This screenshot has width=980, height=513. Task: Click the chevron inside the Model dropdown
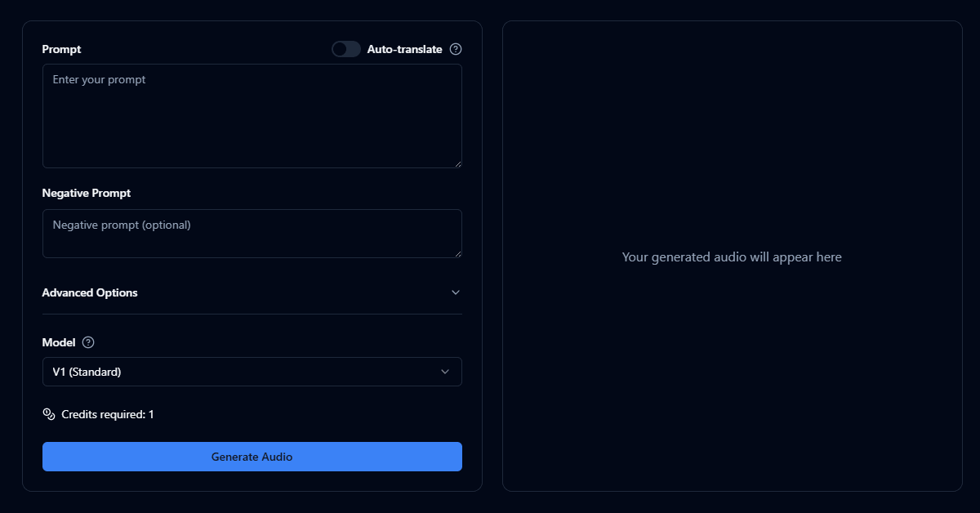point(447,372)
